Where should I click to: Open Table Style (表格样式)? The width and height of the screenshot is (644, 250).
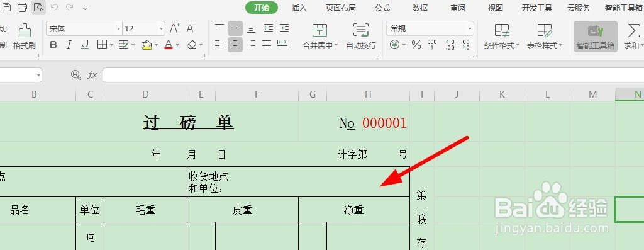(545, 37)
